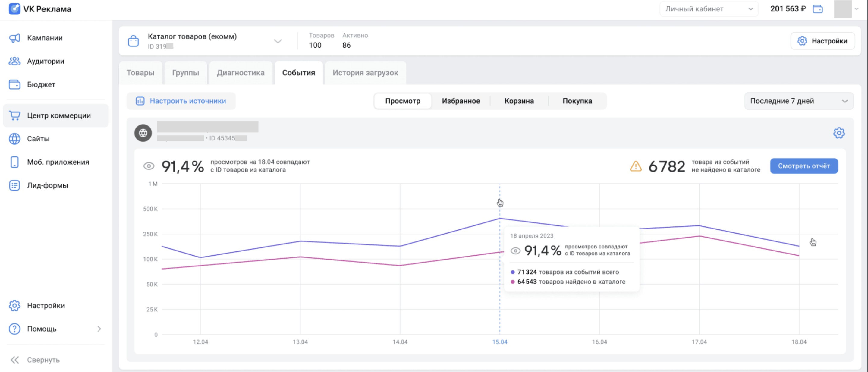Open the Audiences people icon
This screenshot has width=868, height=372.
14,61
